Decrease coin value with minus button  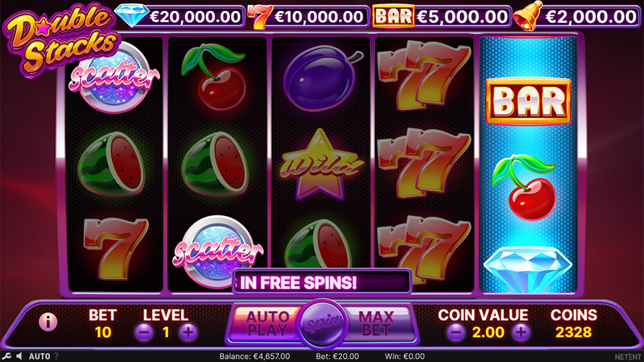(455, 332)
